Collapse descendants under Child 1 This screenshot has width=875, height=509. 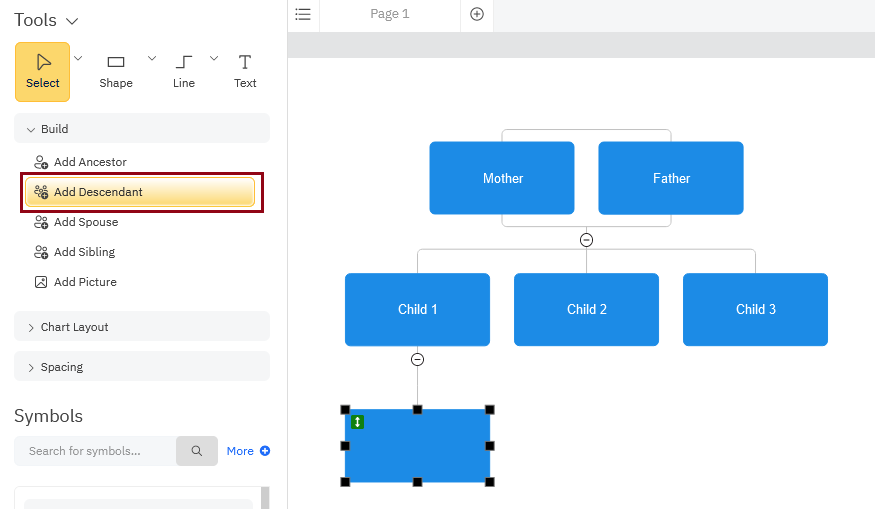(x=418, y=360)
